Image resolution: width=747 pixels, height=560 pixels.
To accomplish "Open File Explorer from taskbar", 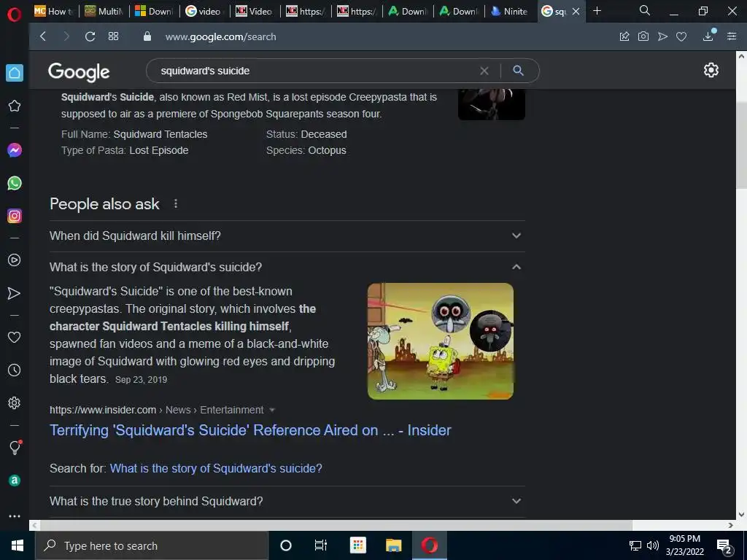I will coord(393,545).
